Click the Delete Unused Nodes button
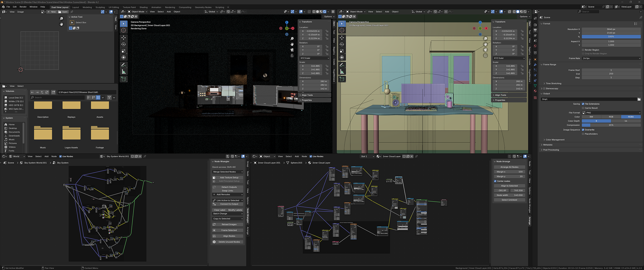This screenshot has height=270, width=644. tap(227, 242)
